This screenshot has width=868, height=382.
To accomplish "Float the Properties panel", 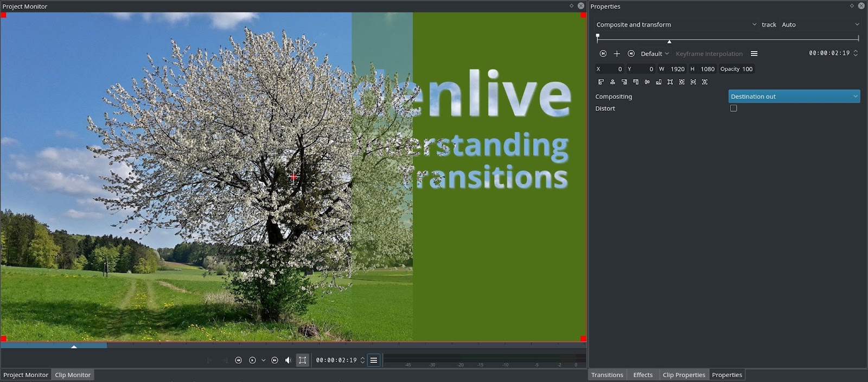I will [x=852, y=6].
